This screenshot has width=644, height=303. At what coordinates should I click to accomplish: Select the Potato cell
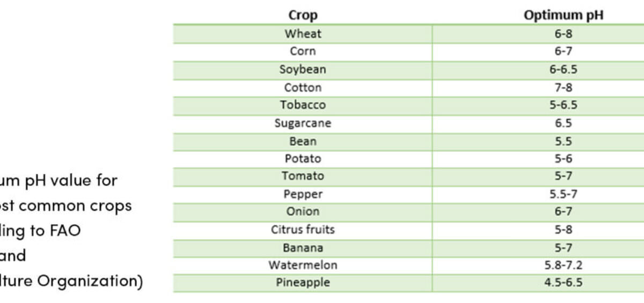[303, 159]
